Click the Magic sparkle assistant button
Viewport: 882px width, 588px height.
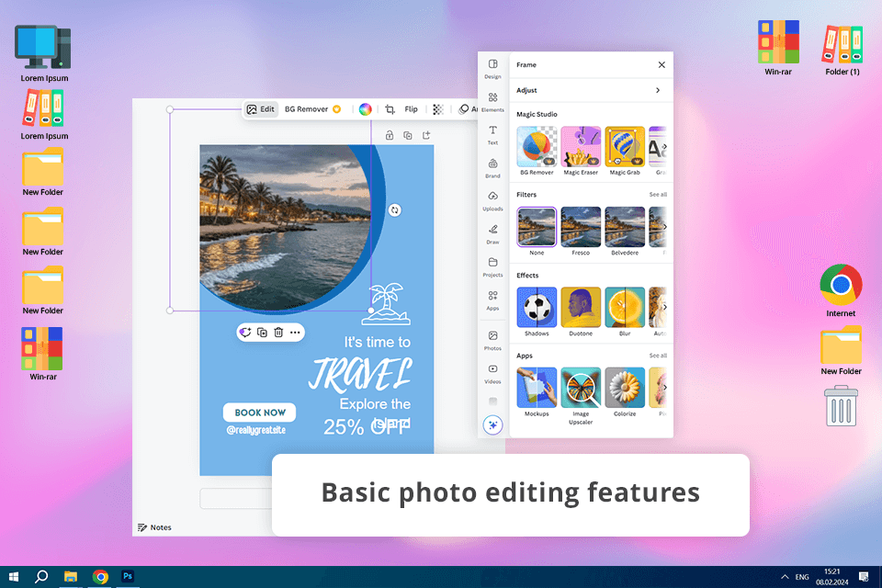[x=492, y=425]
